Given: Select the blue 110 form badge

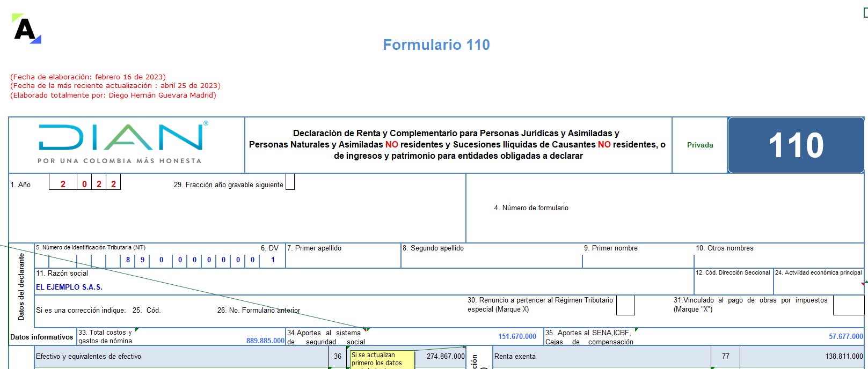Looking at the screenshot, I should click(x=796, y=145).
